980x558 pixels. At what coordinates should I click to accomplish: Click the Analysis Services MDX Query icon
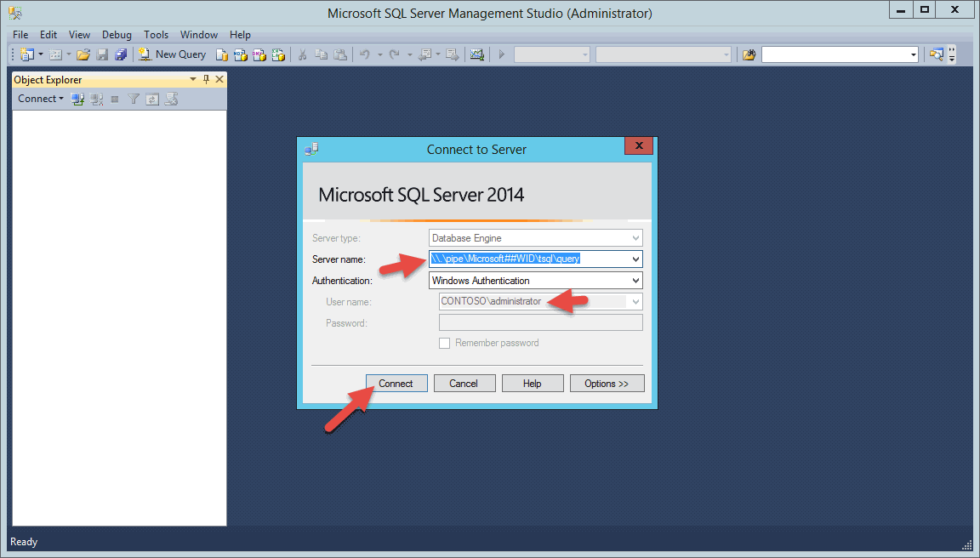[x=240, y=55]
